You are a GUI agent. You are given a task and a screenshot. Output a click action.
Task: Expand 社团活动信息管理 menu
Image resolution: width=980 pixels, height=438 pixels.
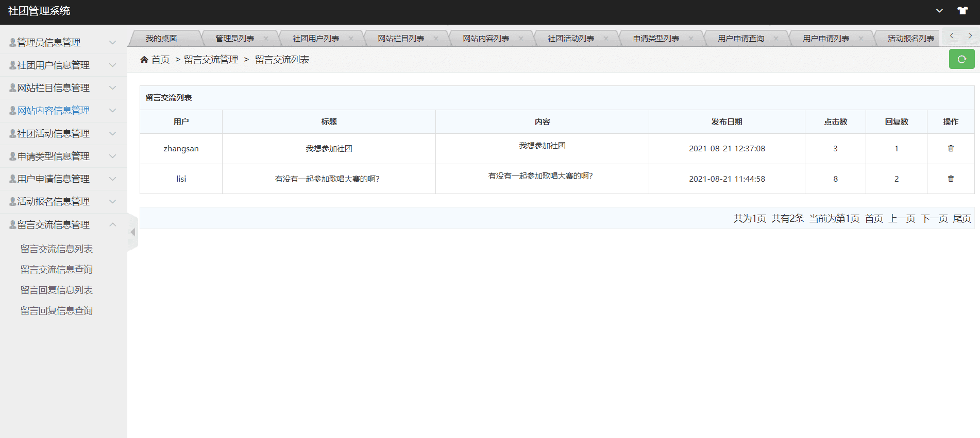click(63, 133)
